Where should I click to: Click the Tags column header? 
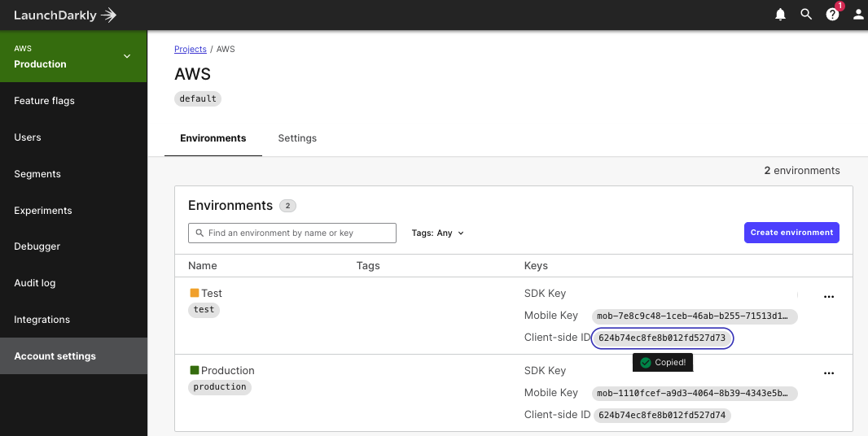(x=368, y=265)
